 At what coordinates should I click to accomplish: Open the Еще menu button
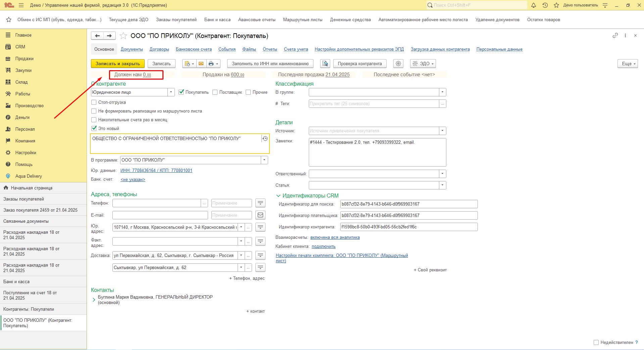[628, 63]
